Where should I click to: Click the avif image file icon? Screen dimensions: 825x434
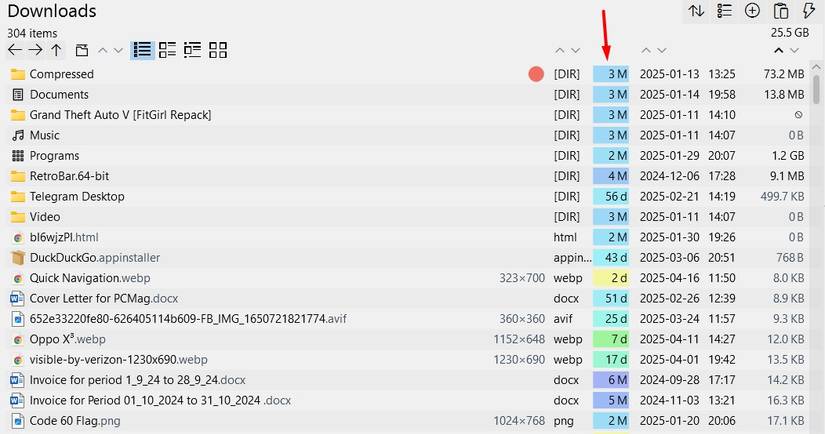coord(18,319)
